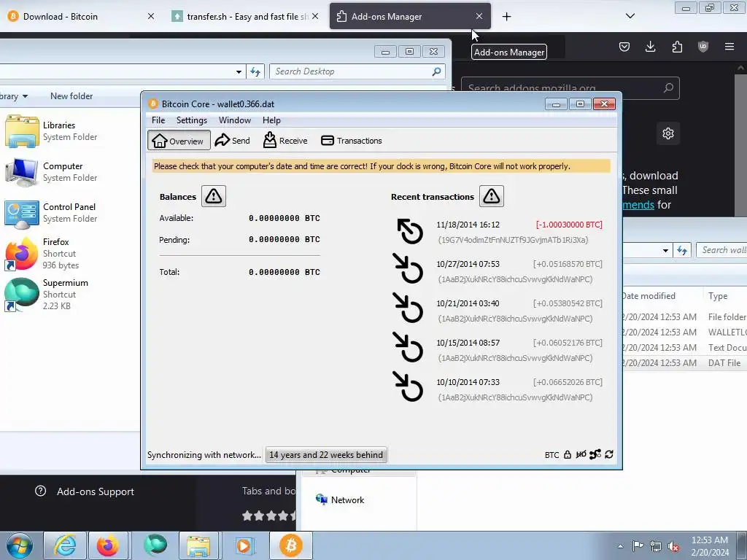Click the Balances out-of-sync warning icon

214,196
